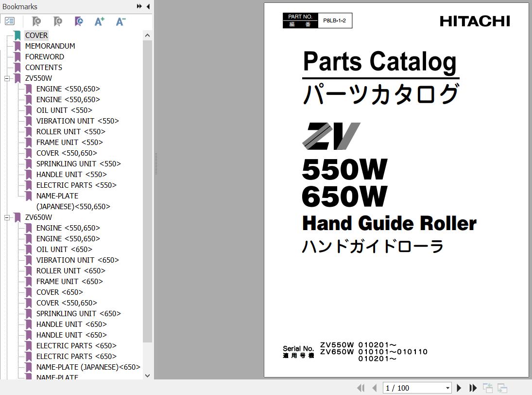The height and width of the screenshot is (395, 532).
Task: Open the NAME-PLATE (JAPANESE)<650> bookmark
Action: [88, 367]
